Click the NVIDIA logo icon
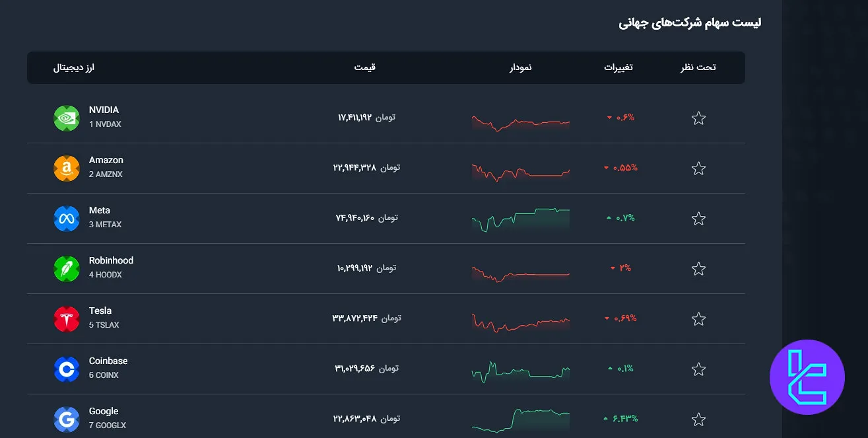The width and height of the screenshot is (868, 438). tap(66, 118)
